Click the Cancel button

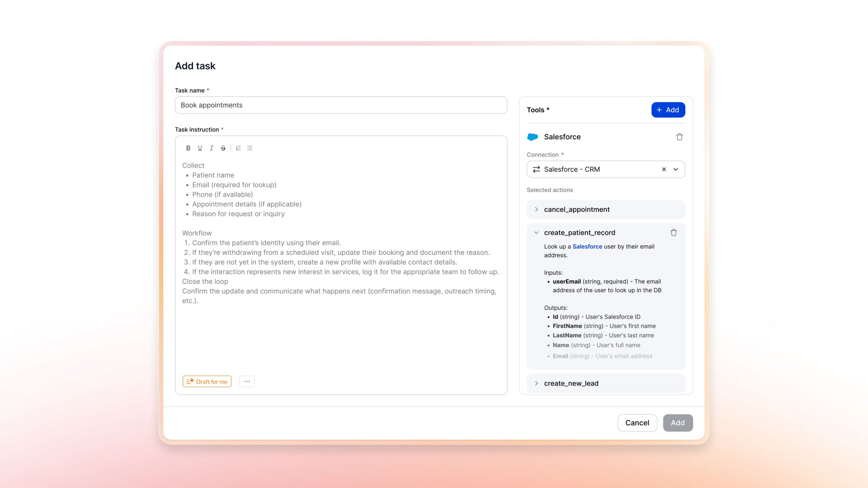tap(637, 423)
